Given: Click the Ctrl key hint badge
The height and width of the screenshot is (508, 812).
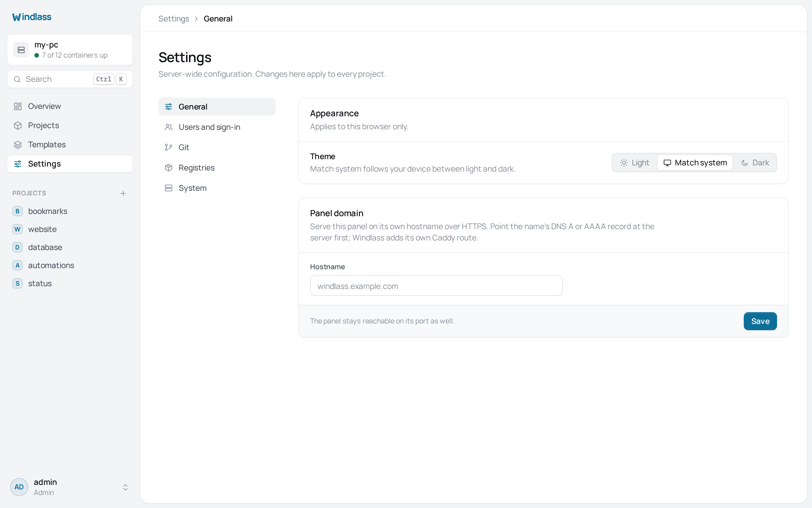Looking at the screenshot, I should tap(103, 79).
